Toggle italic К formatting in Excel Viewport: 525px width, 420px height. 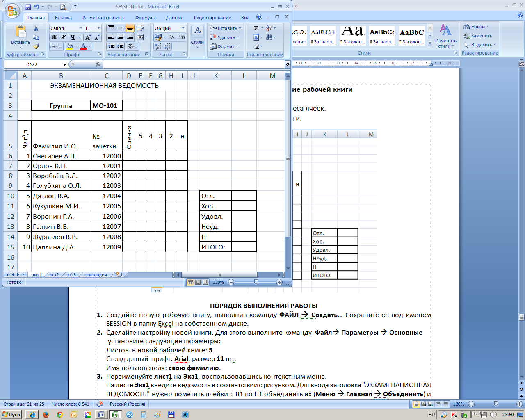pos(64,37)
